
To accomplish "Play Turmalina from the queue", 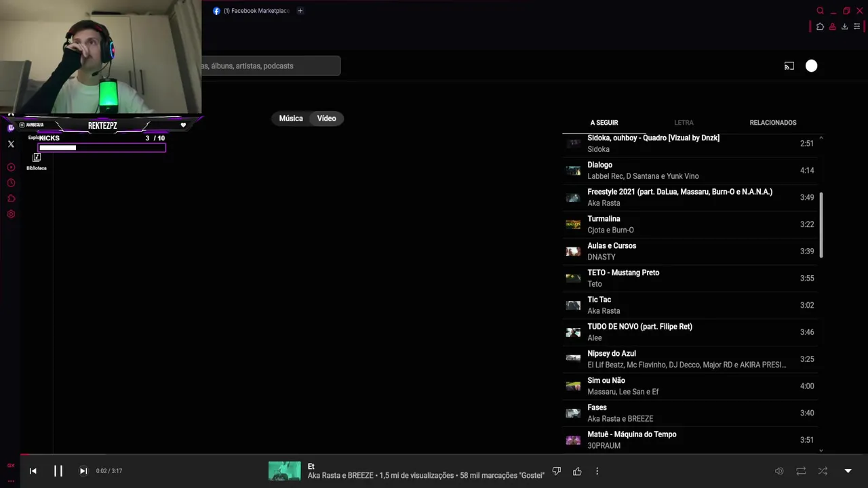I will point(690,224).
